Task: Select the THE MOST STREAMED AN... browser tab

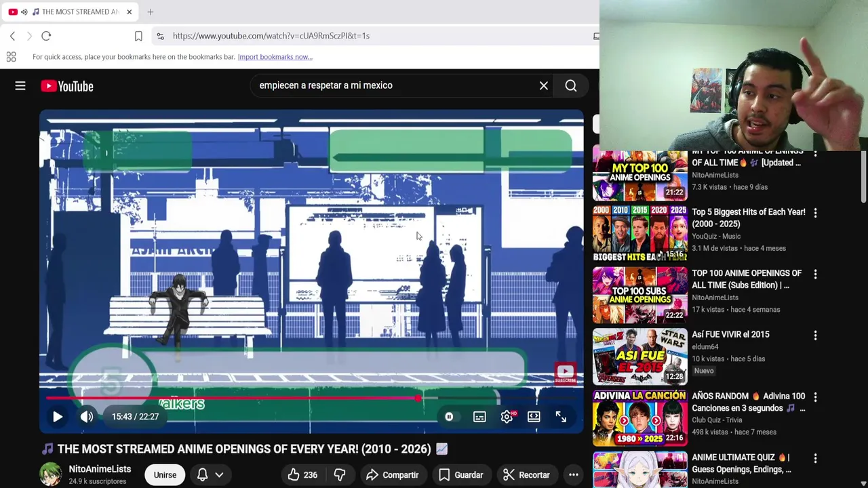Action: pos(70,12)
